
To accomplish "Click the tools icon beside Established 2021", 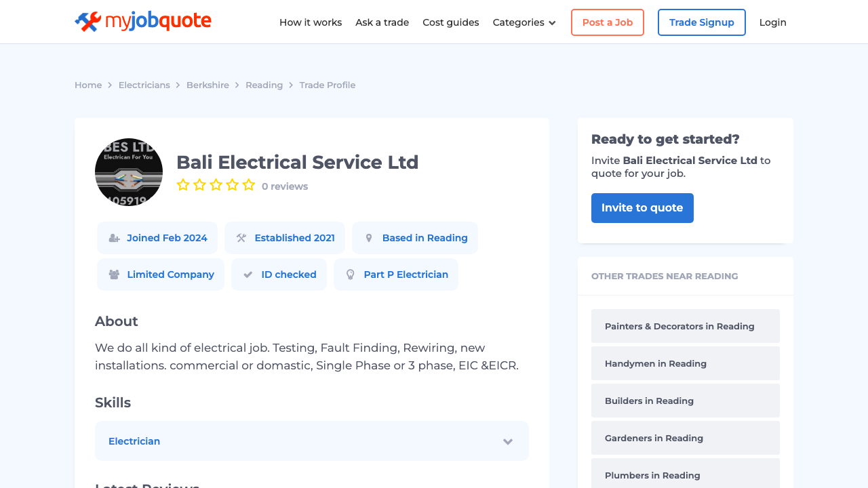I will 241,237.
